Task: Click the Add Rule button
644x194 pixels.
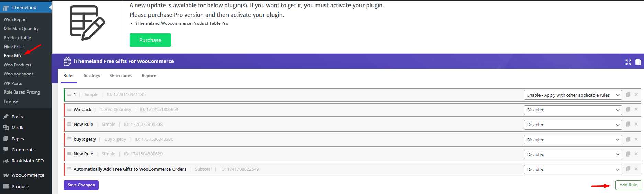Action: (628, 185)
